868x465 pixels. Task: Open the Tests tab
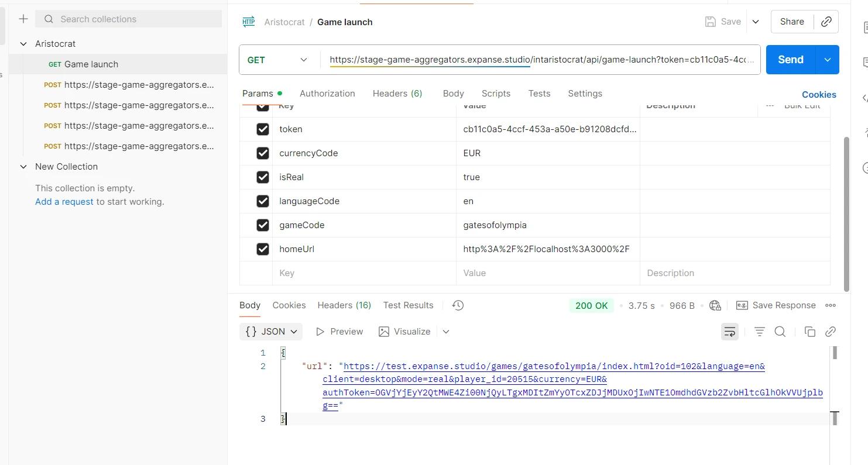[539, 94]
